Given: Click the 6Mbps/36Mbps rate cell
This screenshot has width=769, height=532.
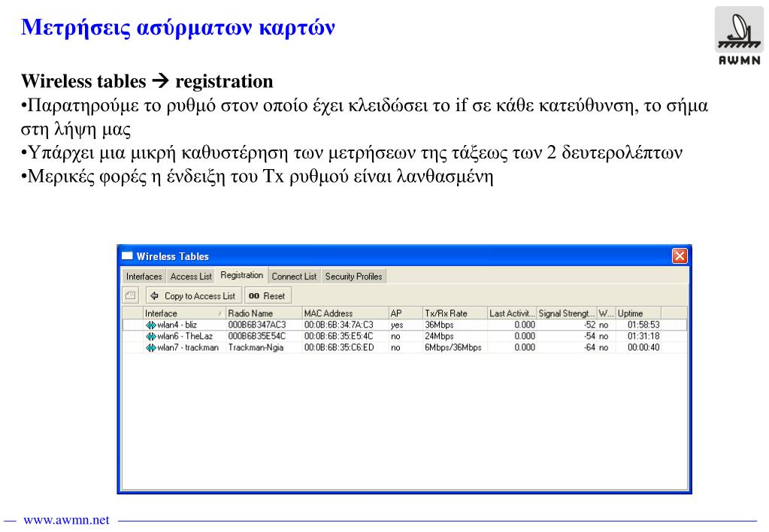Looking at the screenshot, I should pyautogui.click(x=453, y=347).
